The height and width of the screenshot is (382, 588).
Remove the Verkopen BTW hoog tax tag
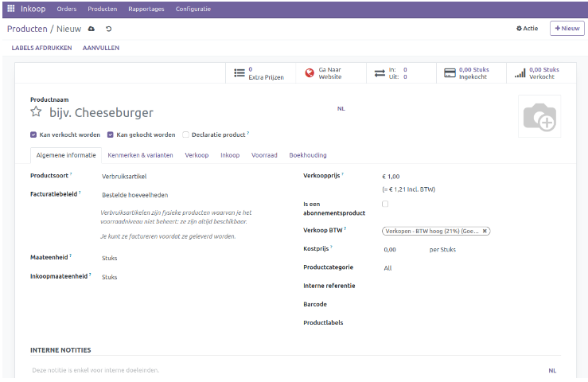point(485,231)
